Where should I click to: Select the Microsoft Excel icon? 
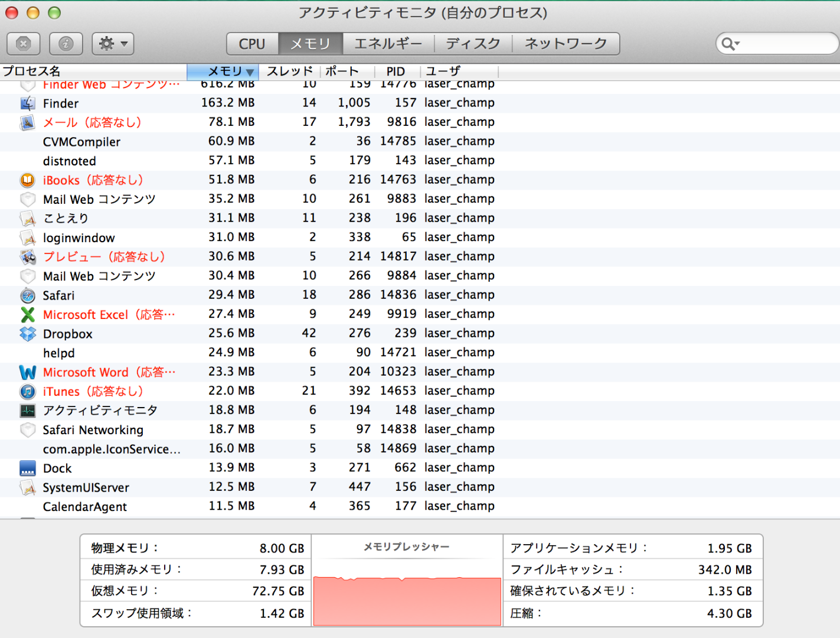coord(28,315)
